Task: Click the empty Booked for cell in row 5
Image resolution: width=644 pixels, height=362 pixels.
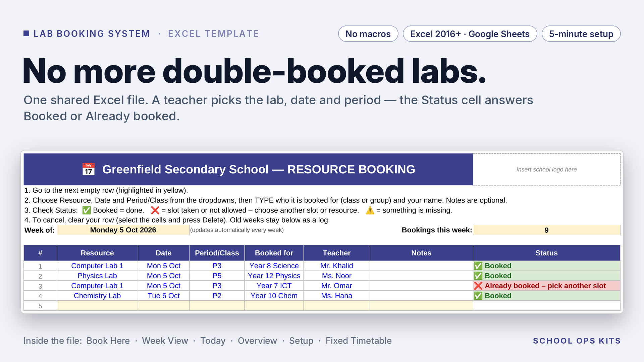Action: click(274, 306)
